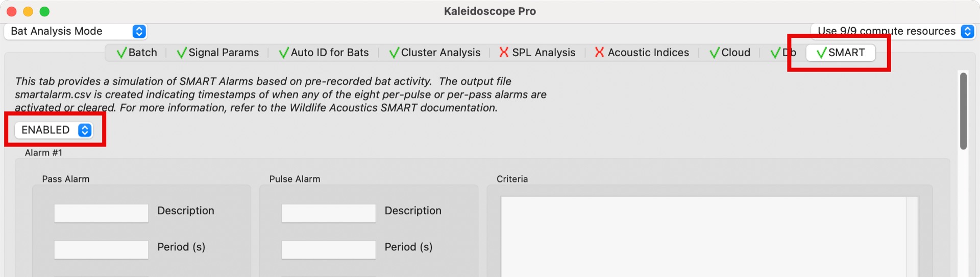This screenshot has height=277, width=980.
Task: Focus the Pulse Alarm Period field
Action: [x=328, y=249]
